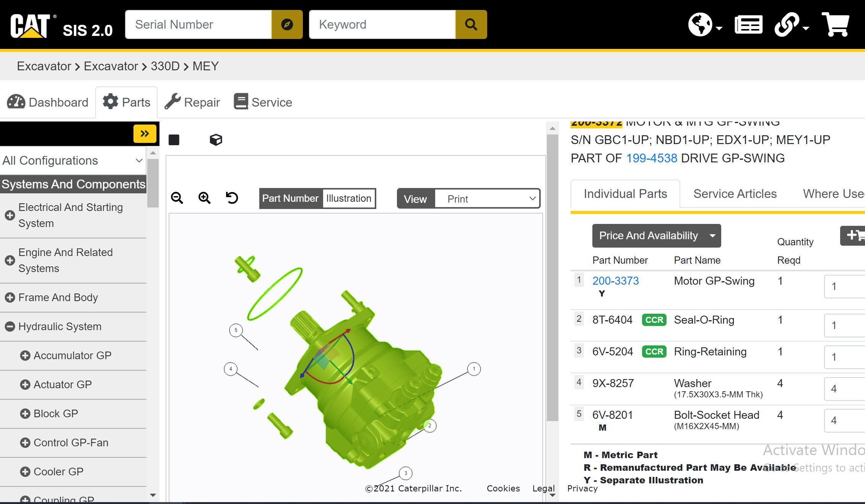Screen dimensions: 865x504
Task: Open the 199-4538 drive group link
Action: pos(651,158)
